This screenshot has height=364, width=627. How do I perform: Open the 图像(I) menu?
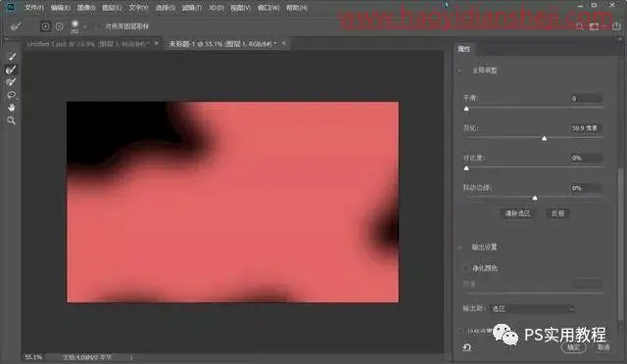(86, 7)
